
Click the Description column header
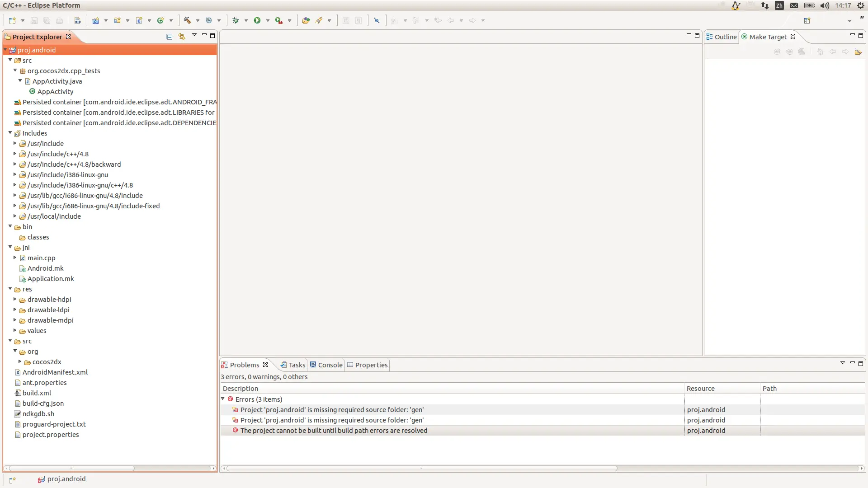pos(452,389)
